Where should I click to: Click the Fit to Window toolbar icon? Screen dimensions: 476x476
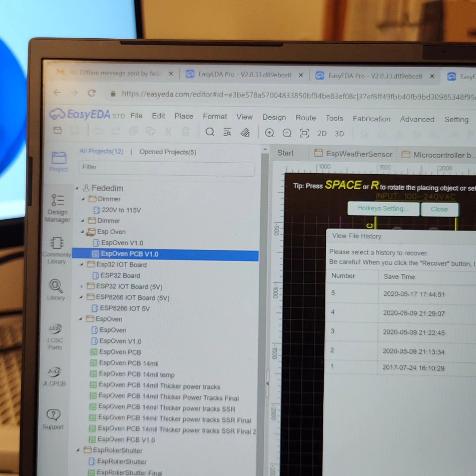click(x=304, y=133)
